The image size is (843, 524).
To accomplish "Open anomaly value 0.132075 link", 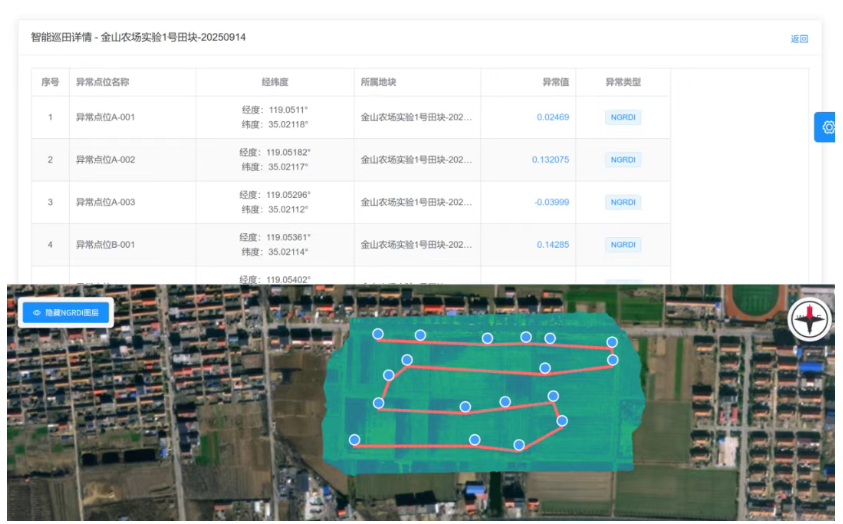I will tap(550, 160).
